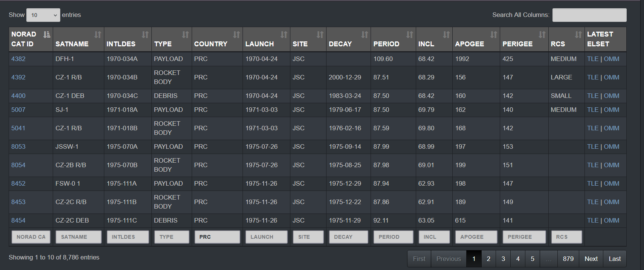Jump to page 879 of results
The height and width of the screenshot is (270, 644).
coord(568,259)
